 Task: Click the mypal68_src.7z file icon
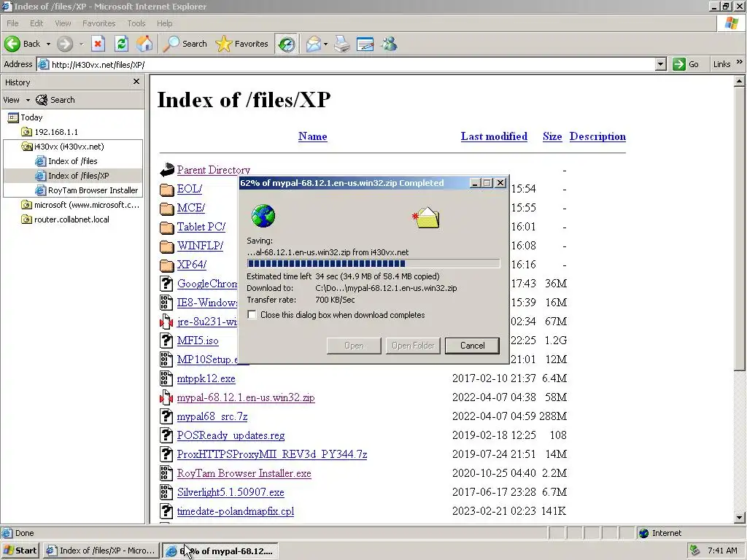point(166,416)
